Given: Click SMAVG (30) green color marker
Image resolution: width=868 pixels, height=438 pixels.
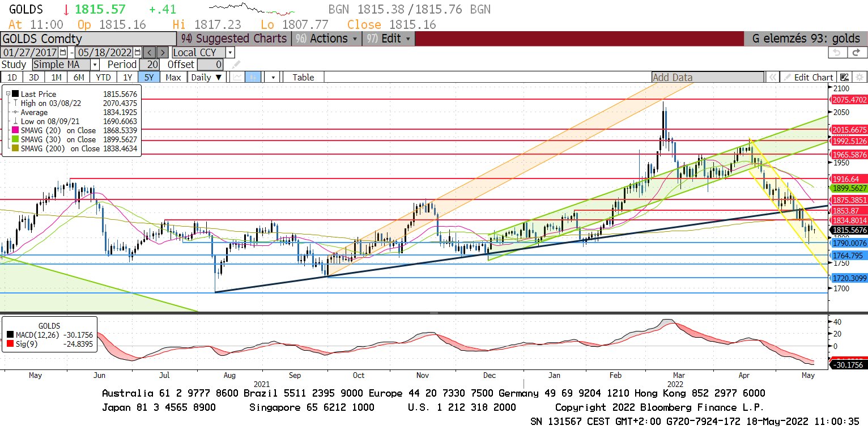Looking at the screenshot, I should pyautogui.click(x=15, y=139).
